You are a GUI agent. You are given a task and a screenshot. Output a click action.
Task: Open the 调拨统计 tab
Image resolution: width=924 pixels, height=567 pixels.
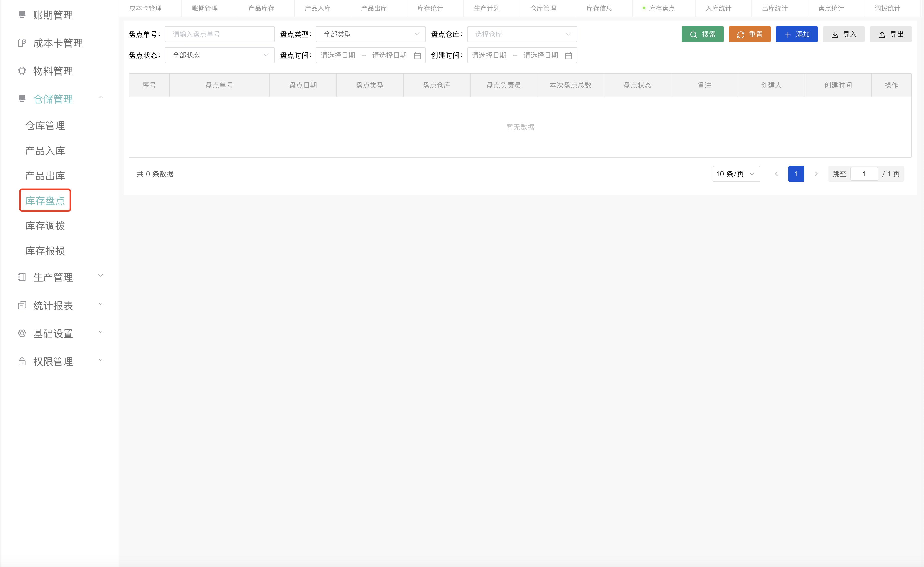pyautogui.click(x=887, y=8)
